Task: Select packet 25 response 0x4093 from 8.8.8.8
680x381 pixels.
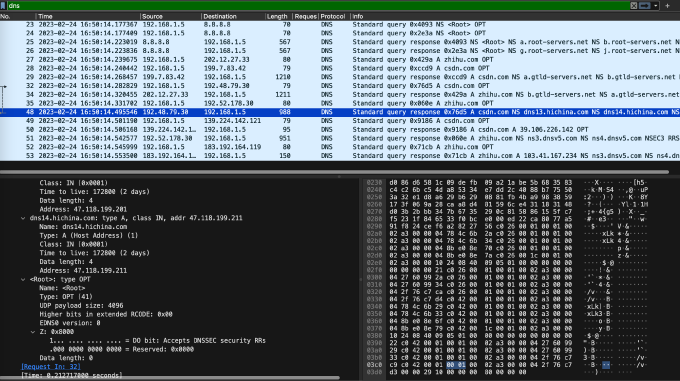Action: pyautogui.click(x=340, y=42)
